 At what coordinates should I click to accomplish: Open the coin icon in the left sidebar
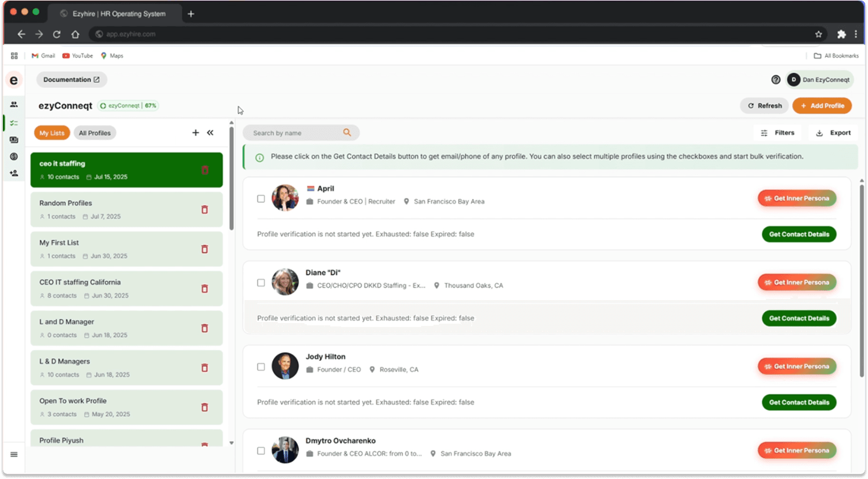pos(14,156)
